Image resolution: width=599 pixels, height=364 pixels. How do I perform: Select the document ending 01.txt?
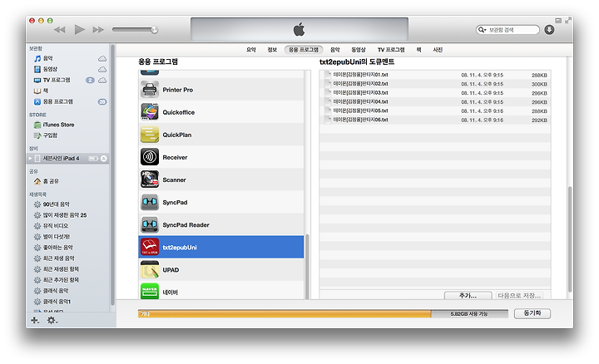pyautogui.click(x=435, y=75)
